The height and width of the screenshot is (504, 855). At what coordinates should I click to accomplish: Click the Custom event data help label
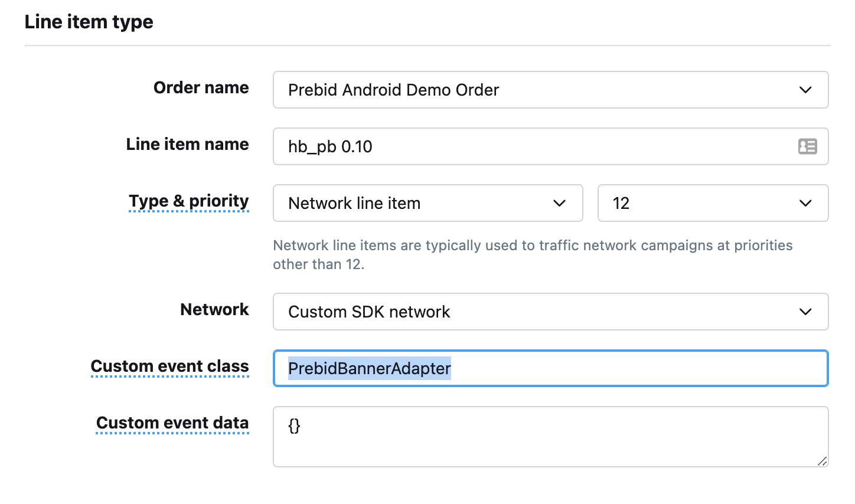[x=172, y=423]
